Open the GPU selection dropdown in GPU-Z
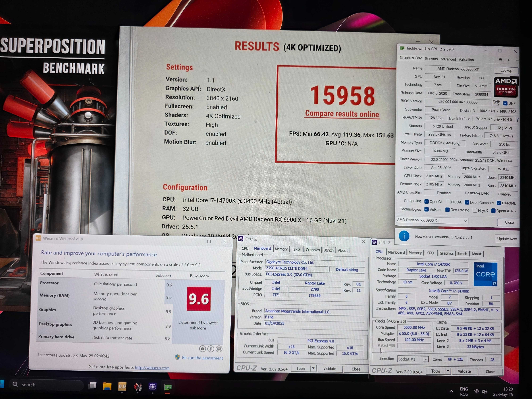 [432, 220]
